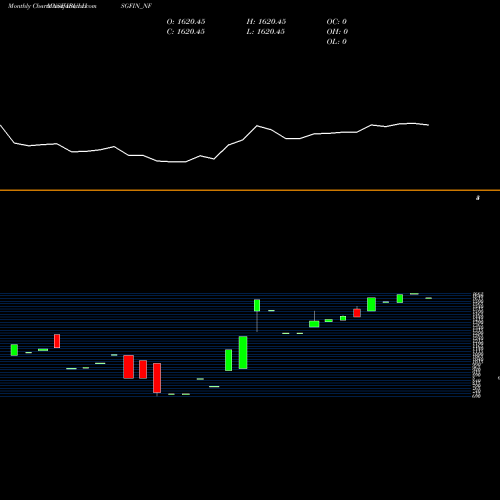Select the 'L: 1620.45' low value
The image size is (500, 500).
tap(266, 32)
